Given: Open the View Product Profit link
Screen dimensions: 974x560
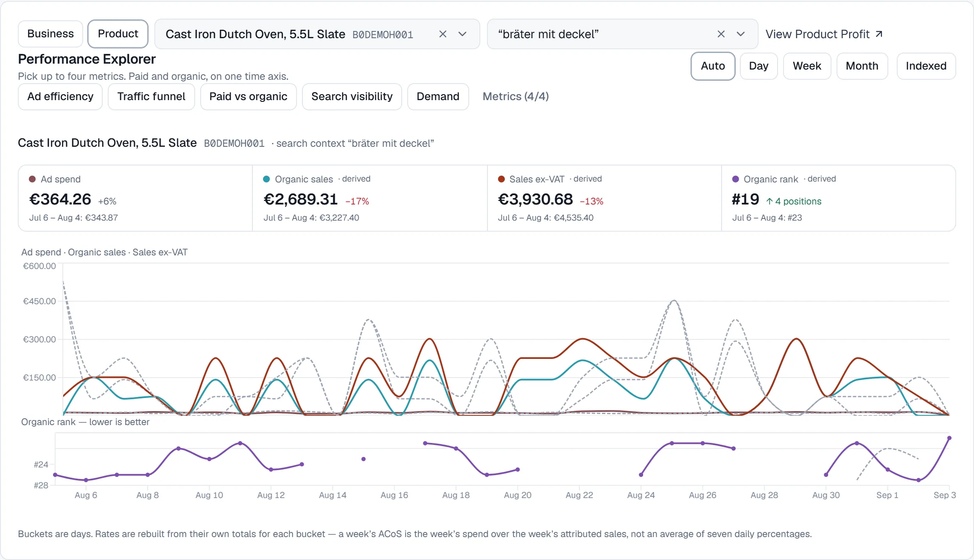Looking at the screenshot, I should (824, 34).
